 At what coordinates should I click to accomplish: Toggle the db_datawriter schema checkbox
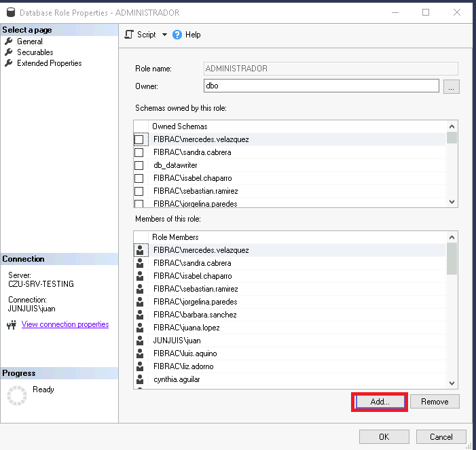[139, 165]
